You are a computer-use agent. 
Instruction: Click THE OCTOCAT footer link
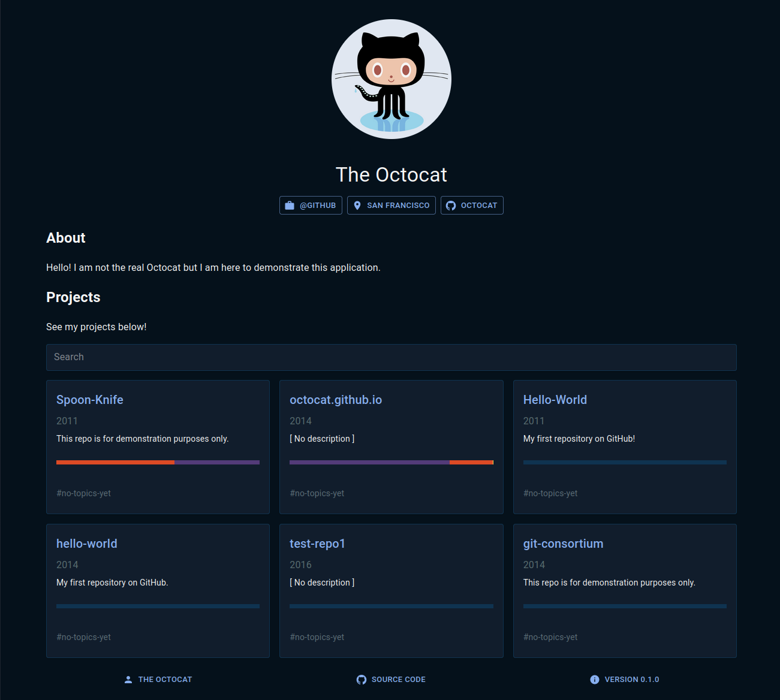pyautogui.click(x=158, y=680)
